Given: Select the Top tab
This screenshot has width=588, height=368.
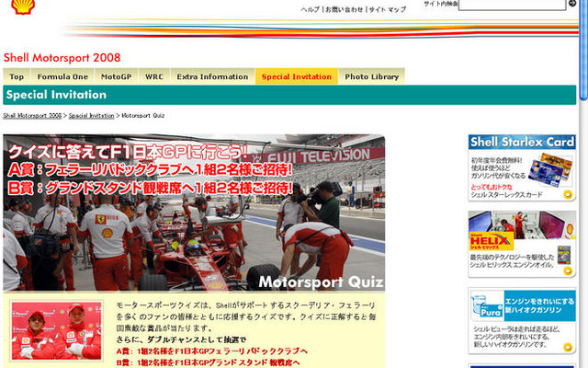Looking at the screenshot, I should (x=17, y=76).
